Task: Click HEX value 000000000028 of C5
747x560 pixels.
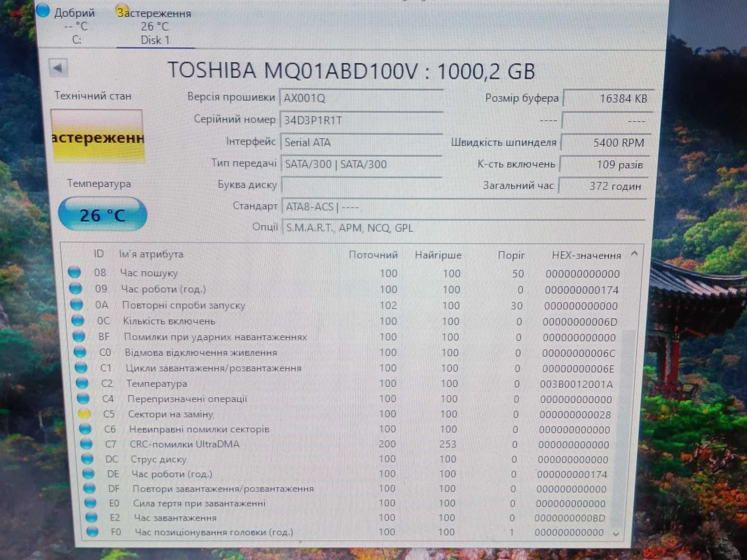Action: 575,414
